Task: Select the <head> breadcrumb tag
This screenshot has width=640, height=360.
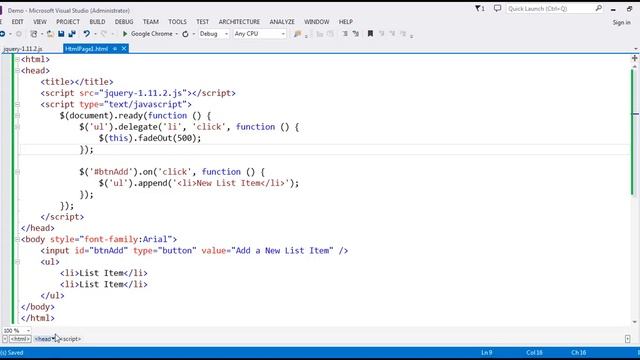Action: click(x=44, y=339)
